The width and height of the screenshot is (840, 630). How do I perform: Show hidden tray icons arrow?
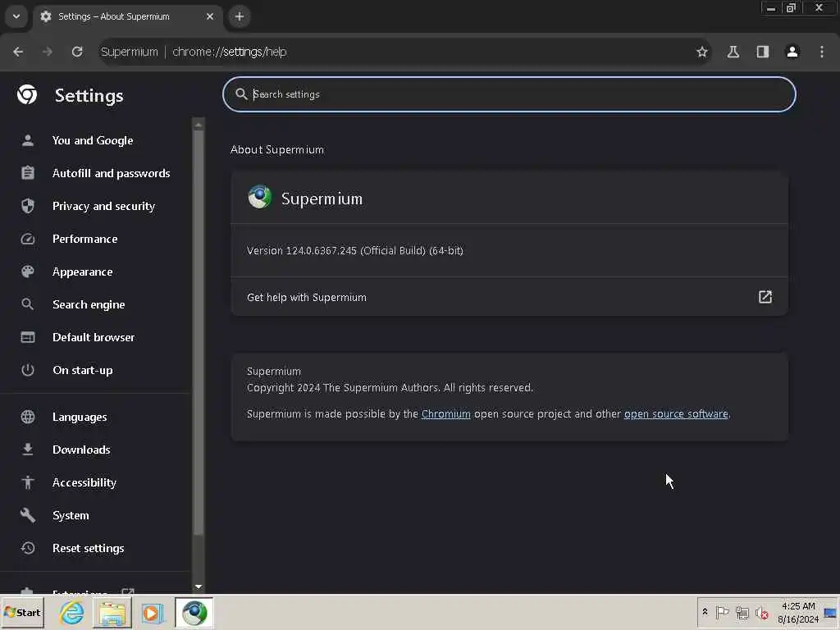click(x=705, y=612)
